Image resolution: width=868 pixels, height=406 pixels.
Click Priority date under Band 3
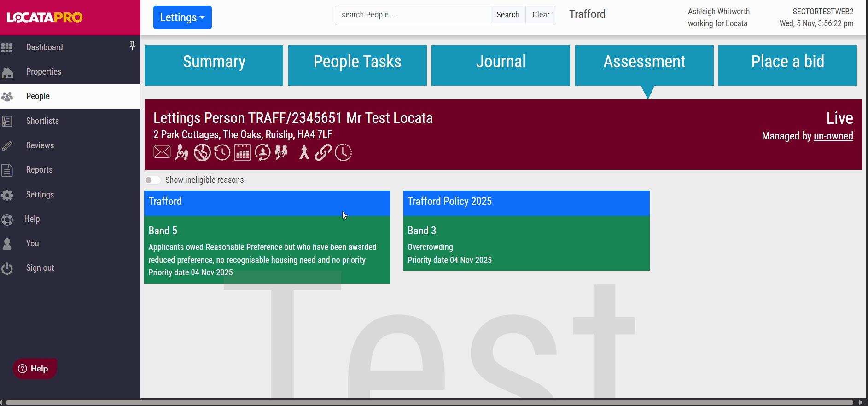tap(449, 260)
